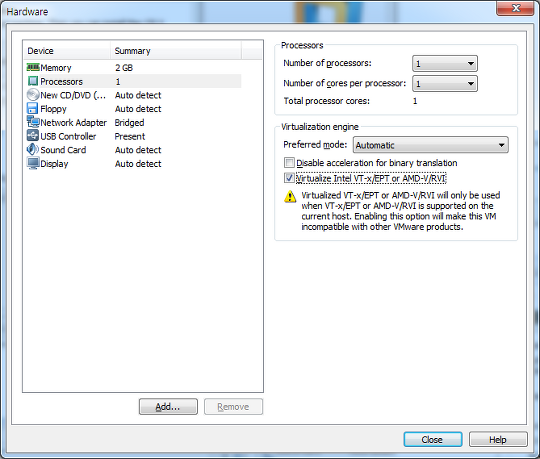Screen dimensions: 540x459
Task: Click the 2 GB memory summary
Action: (124, 68)
